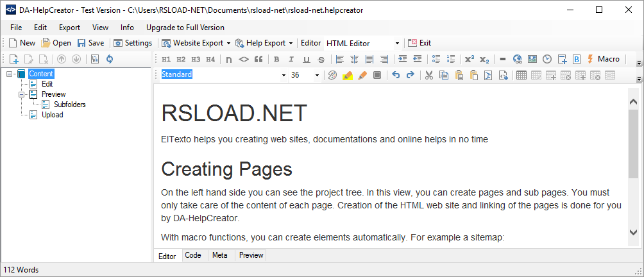
Task: Click Upgrade to Full Version
Action: (x=185, y=28)
